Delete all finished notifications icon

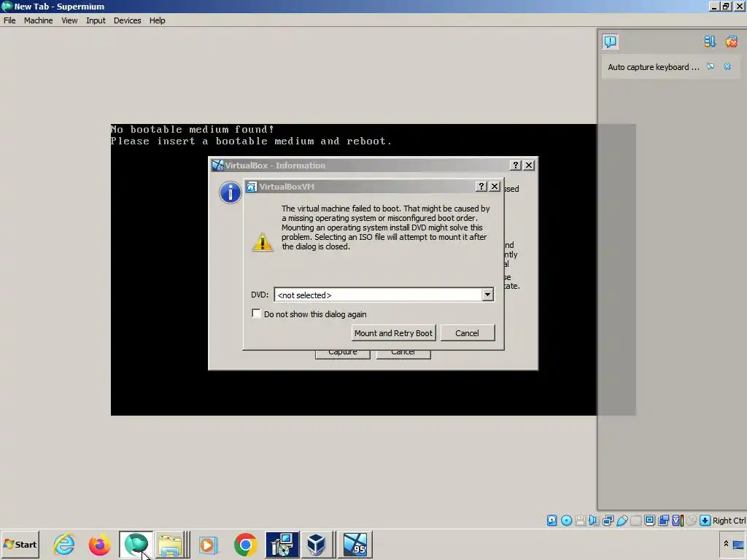(731, 42)
